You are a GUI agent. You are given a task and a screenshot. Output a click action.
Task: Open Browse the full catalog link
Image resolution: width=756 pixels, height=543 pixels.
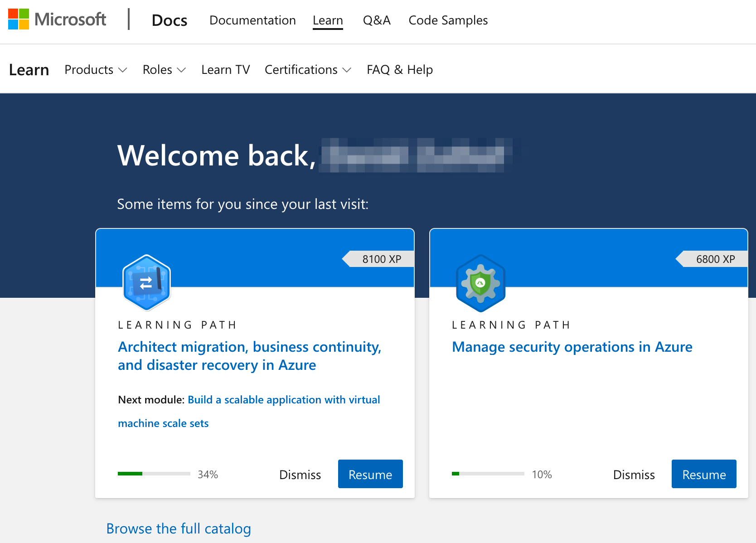(x=179, y=528)
